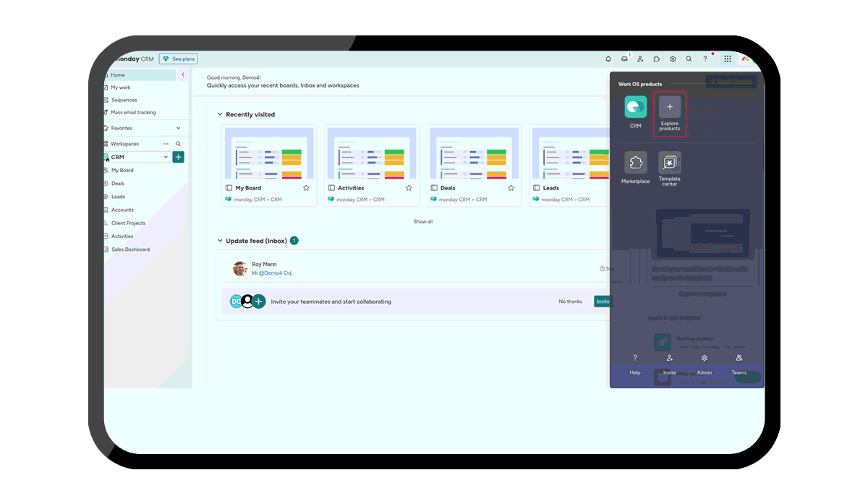The height and width of the screenshot is (504, 868).
Task: Click the round plus invite avatar
Action: pyautogui.click(x=258, y=302)
